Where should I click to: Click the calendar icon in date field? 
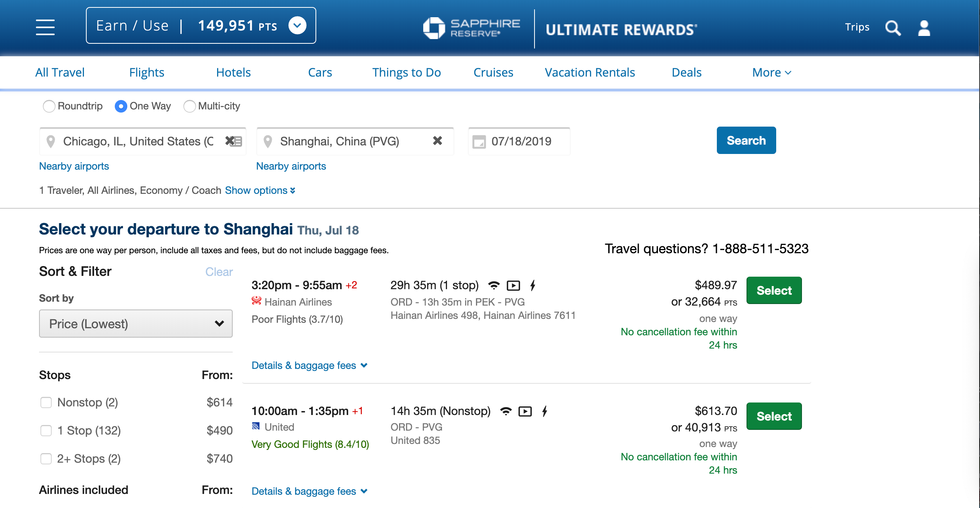coord(479,141)
